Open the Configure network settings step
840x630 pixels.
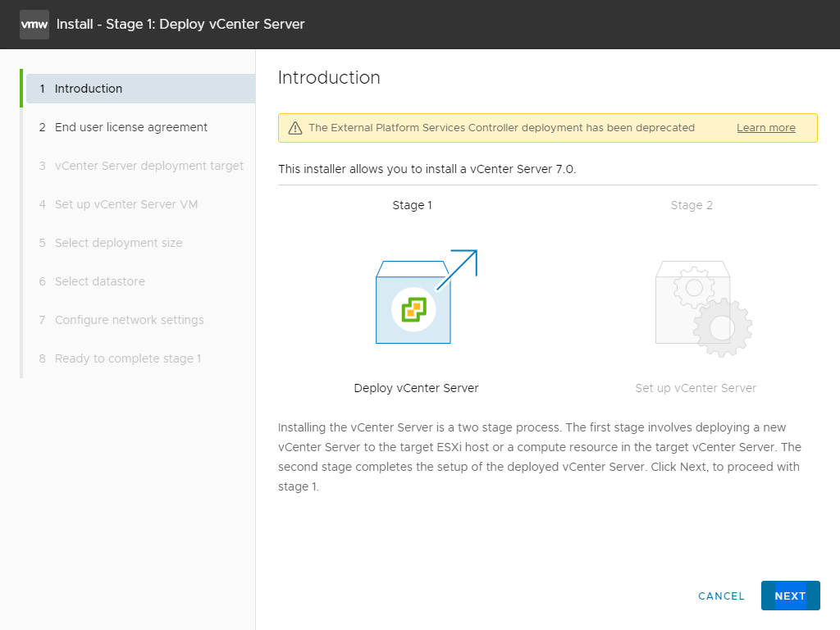(x=129, y=320)
